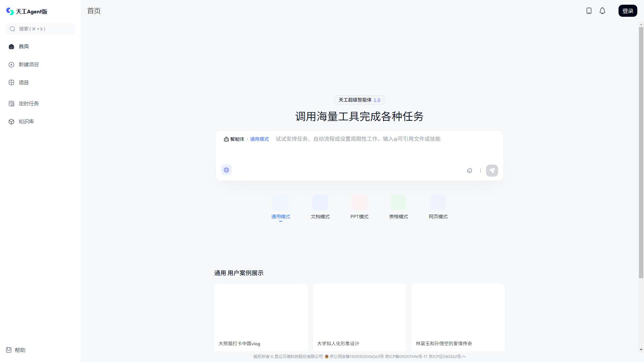Click the 天工超级智能体 1.0 badge

[359, 100]
